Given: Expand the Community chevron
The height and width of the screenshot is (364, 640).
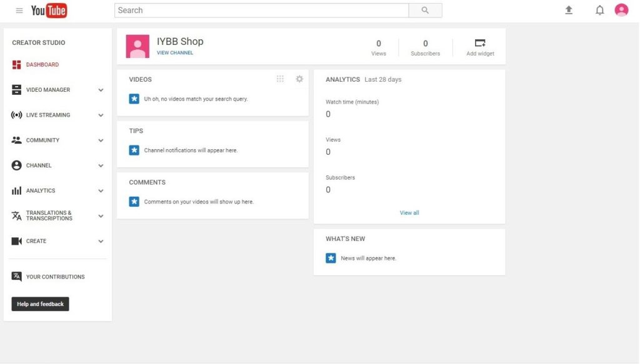Looking at the screenshot, I should (x=101, y=140).
